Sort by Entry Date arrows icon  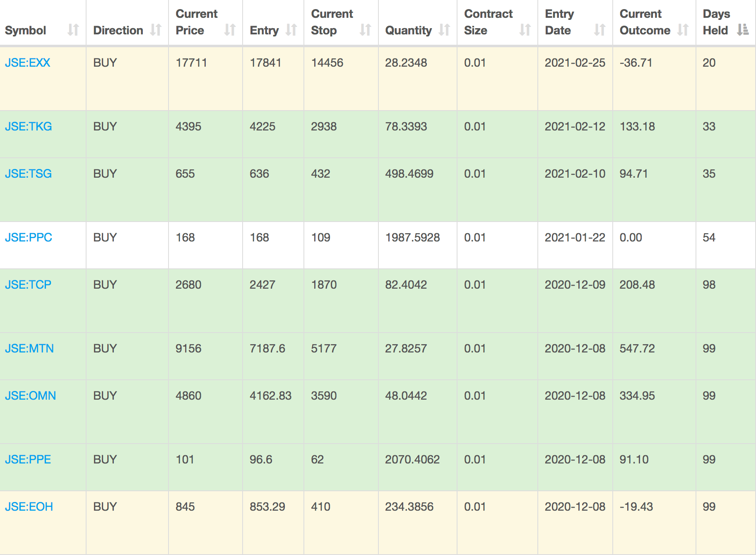600,30
